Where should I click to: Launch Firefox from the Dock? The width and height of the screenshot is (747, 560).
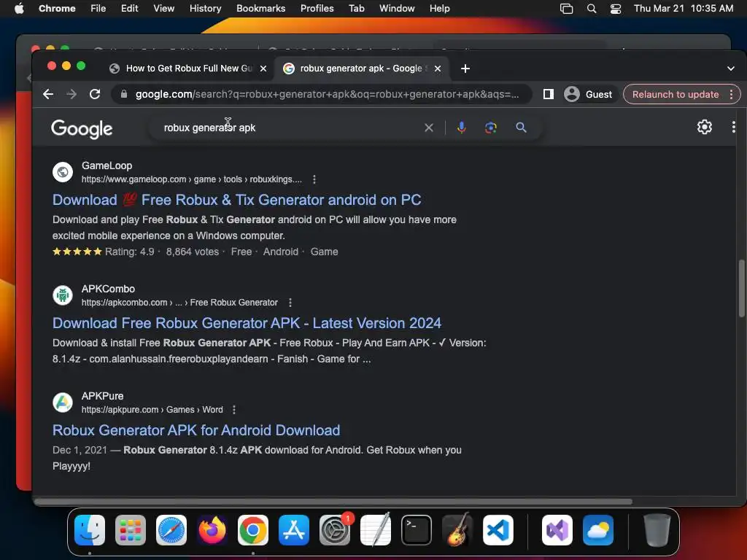(x=212, y=530)
